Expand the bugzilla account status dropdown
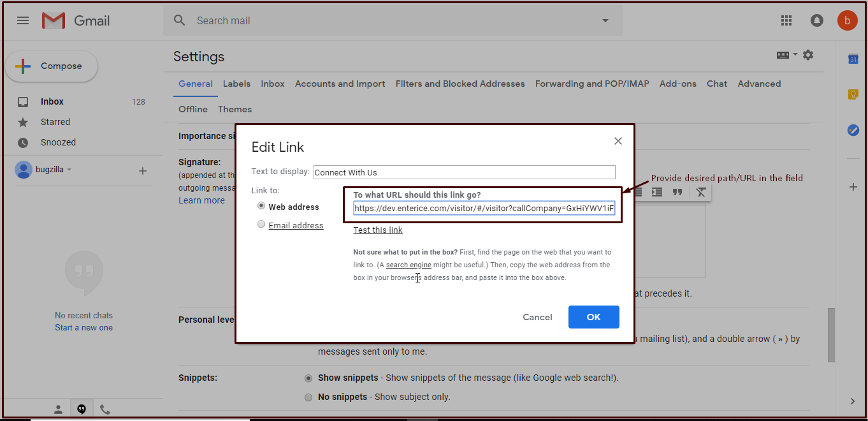Viewport: 868px width, 421px height. tap(69, 170)
